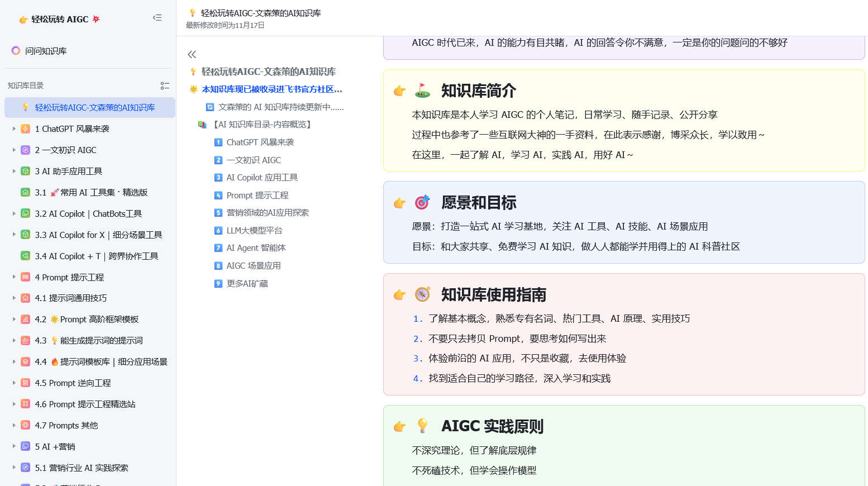Click the AIGC 实践原则 section heading
This screenshot has height=486, width=868.
click(492, 426)
